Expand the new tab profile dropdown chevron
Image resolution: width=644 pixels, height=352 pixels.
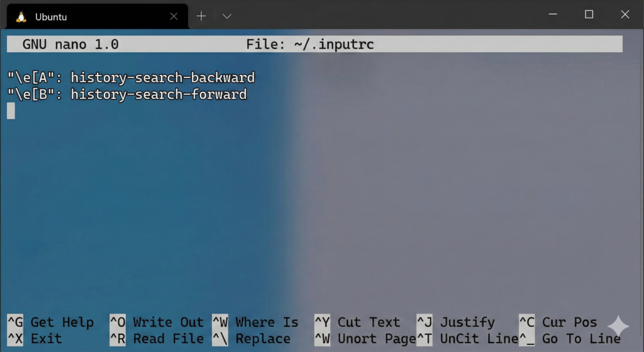tap(227, 16)
